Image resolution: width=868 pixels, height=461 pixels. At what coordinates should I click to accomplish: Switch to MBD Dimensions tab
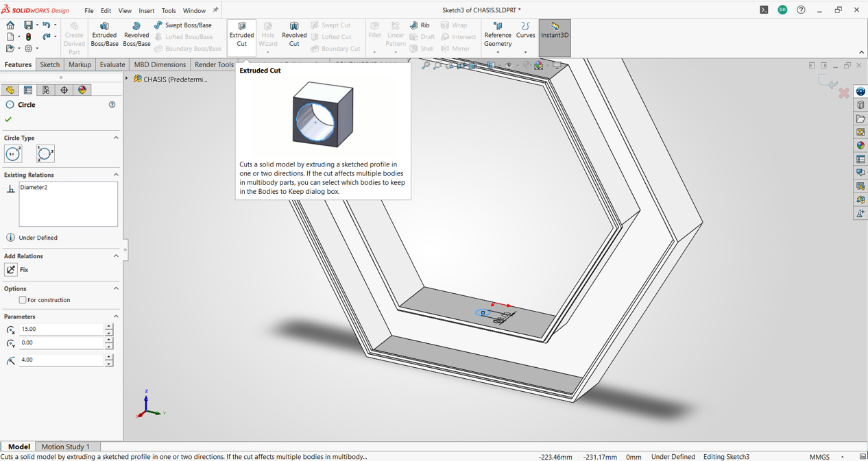click(x=160, y=64)
